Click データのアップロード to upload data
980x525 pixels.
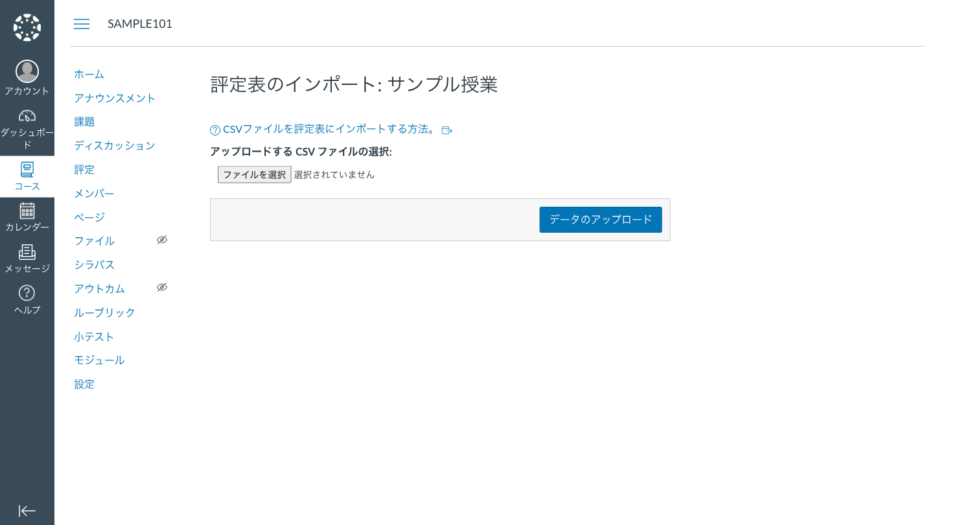(x=600, y=220)
